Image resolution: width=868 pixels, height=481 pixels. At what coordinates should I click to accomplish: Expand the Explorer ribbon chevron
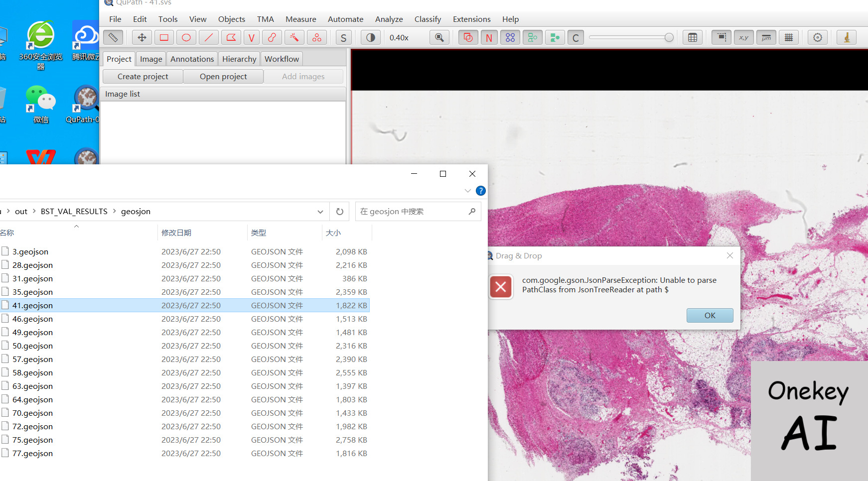point(467,191)
